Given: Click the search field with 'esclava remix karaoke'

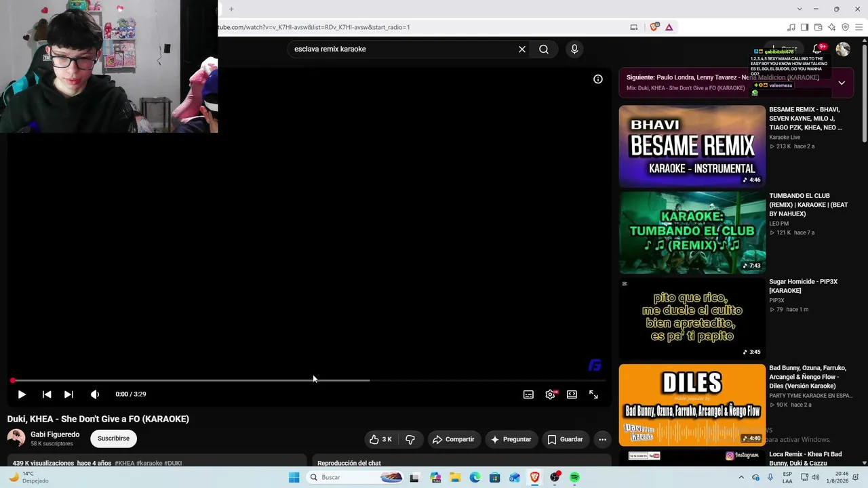Looking at the screenshot, I should pyautogui.click(x=403, y=49).
